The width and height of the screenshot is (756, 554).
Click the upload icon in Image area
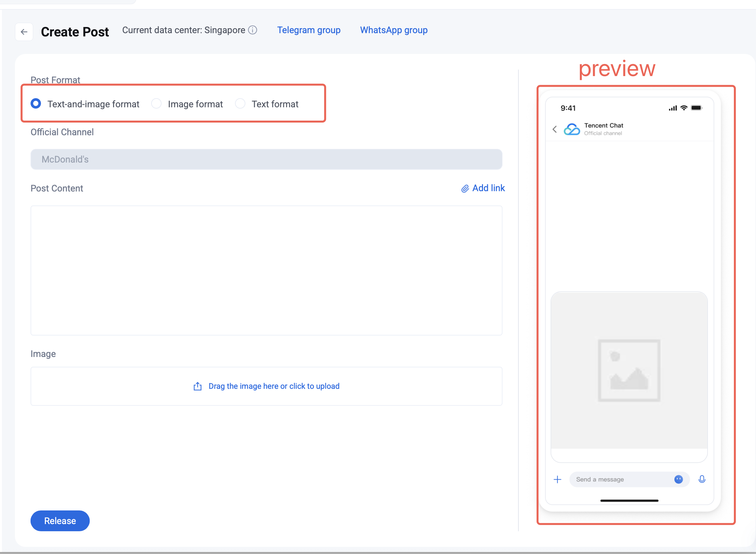click(x=198, y=386)
